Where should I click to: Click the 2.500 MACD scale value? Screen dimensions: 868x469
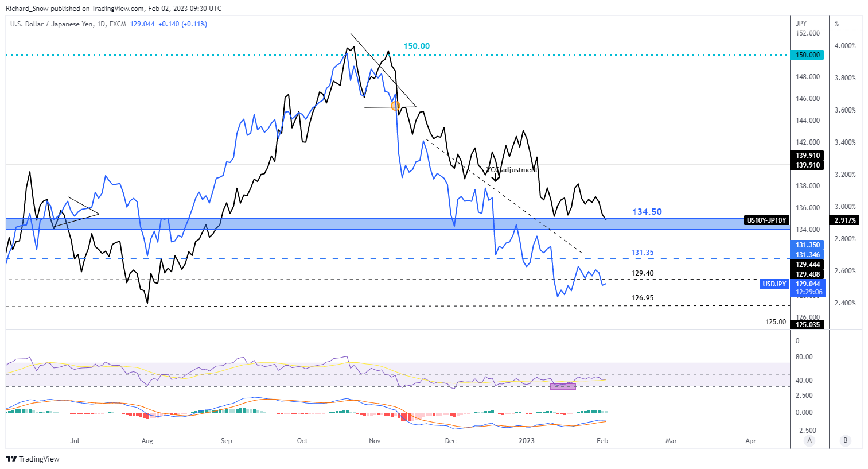[804, 396]
